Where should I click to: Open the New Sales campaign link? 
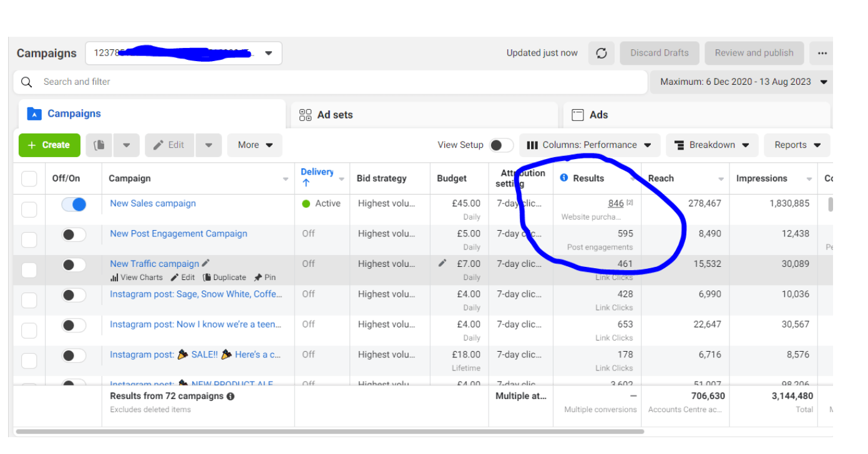[153, 203]
